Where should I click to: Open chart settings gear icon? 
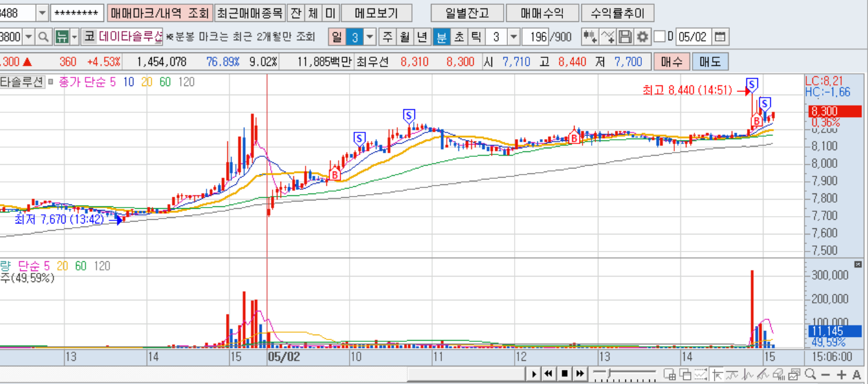click(x=642, y=37)
